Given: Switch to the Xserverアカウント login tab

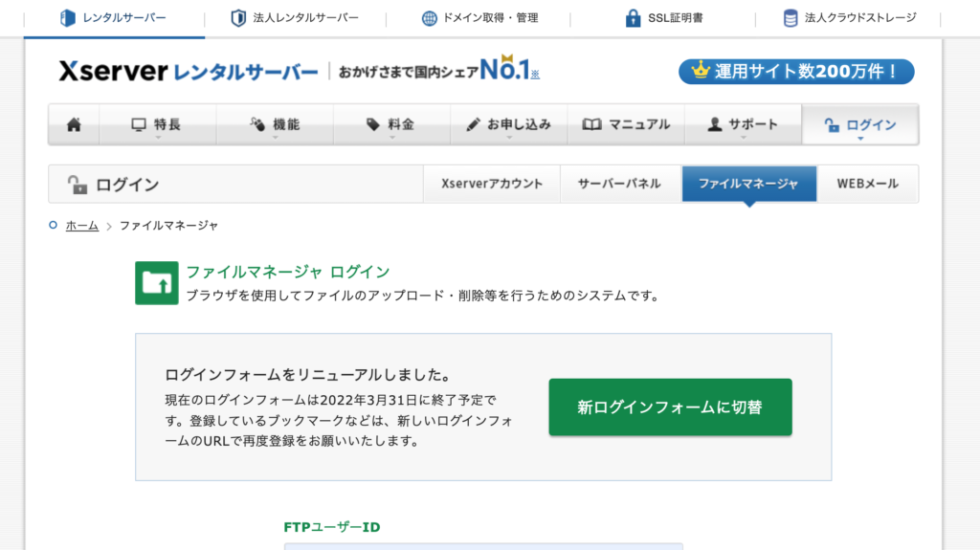Looking at the screenshot, I should click(492, 184).
